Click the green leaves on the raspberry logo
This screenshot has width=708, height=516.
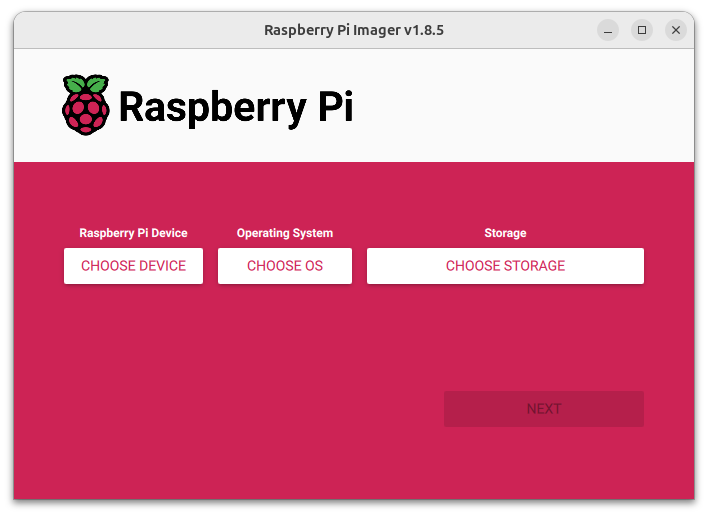click(86, 83)
